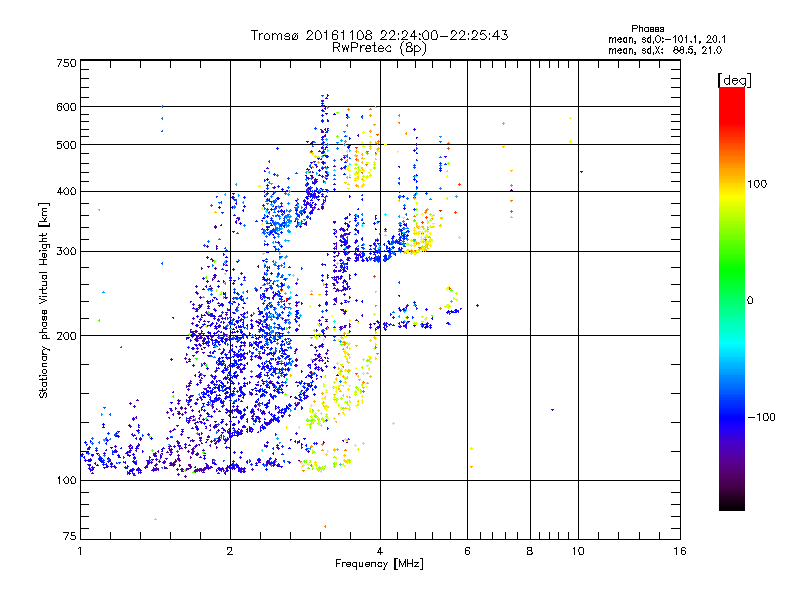Click the plot title 'Tromsø 20161108 22:24:00-22:25:43'
The image size is (800, 600).
(380, 35)
